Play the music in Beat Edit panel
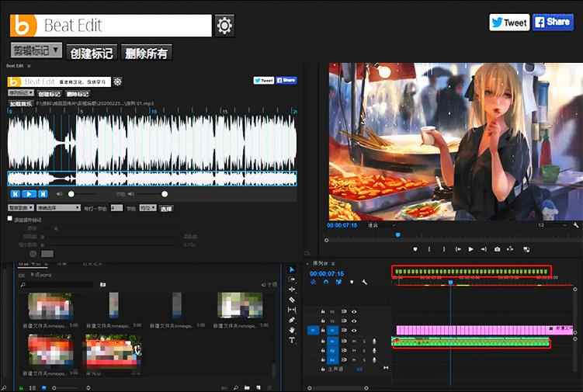The image size is (583, 392). tap(29, 194)
